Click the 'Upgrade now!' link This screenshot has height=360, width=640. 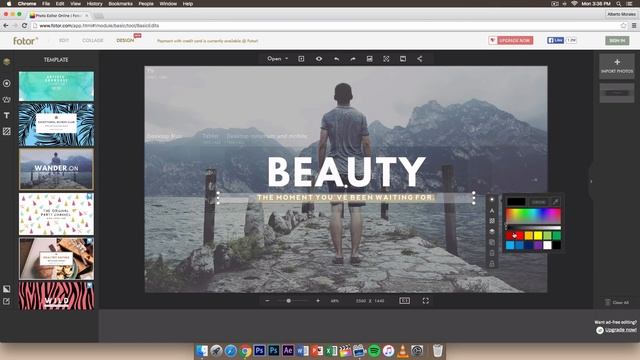click(x=621, y=330)
